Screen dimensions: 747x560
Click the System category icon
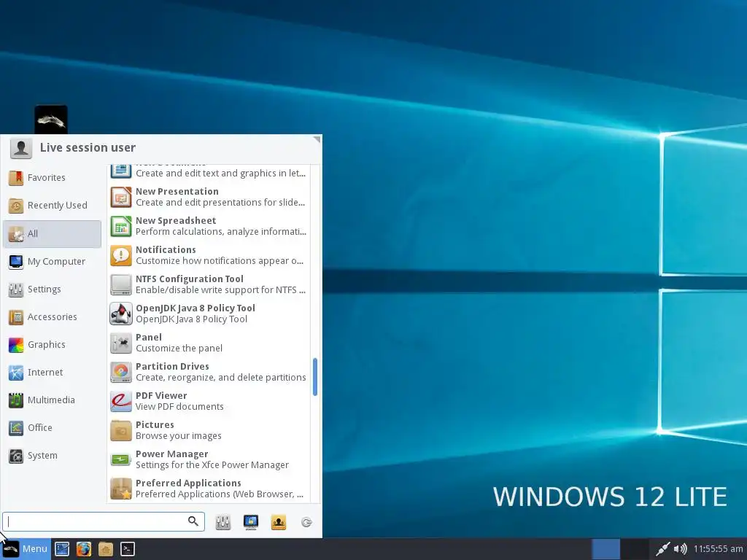point(16,456)
